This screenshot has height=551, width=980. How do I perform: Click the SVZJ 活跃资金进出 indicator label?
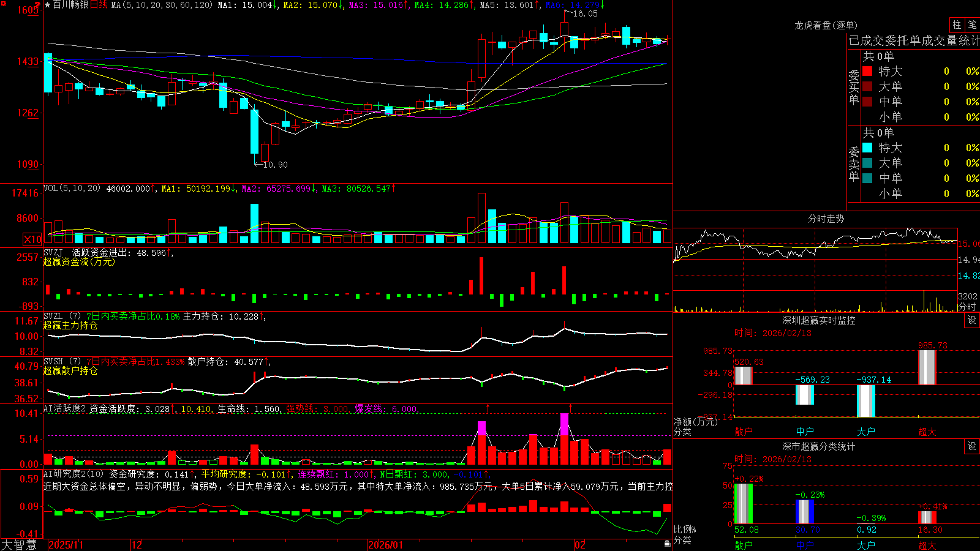(86, 253)
